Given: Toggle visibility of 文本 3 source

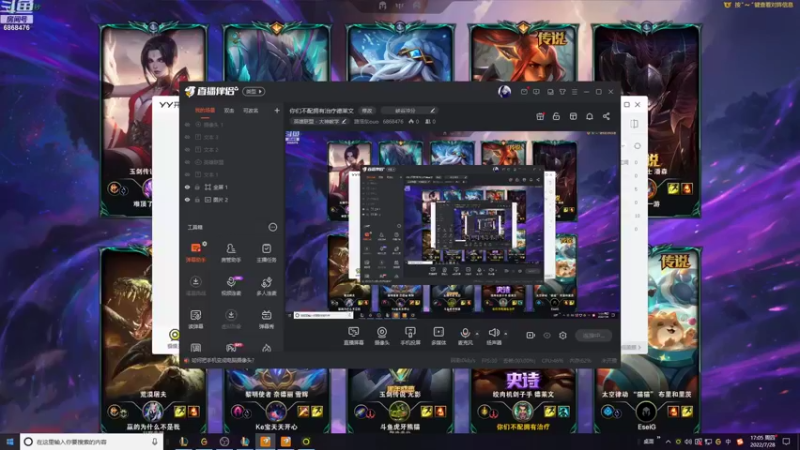Looking at the screenshot, I should coord(187,137).
